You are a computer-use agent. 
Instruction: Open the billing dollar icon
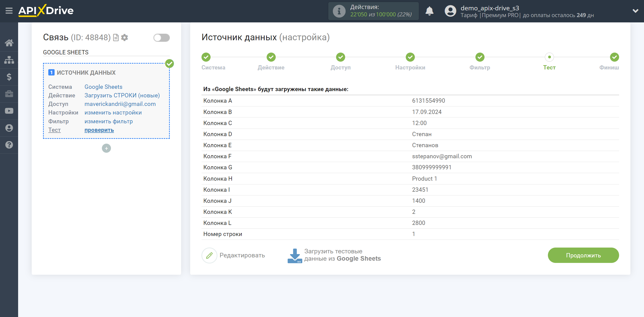(x=9, y=77)
